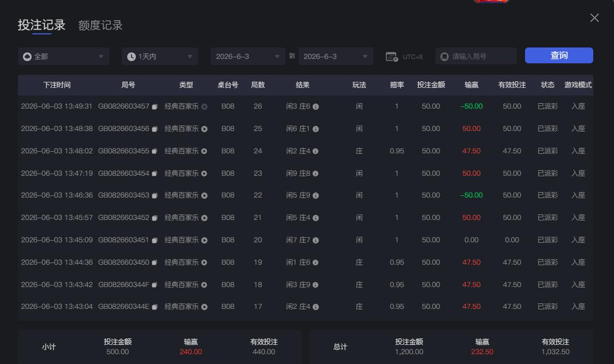Image resolution: width=614 pixels, height=364 pixels.
Task: Focus the 请输入局号 round number field
Action: click(x=476, y=56)
